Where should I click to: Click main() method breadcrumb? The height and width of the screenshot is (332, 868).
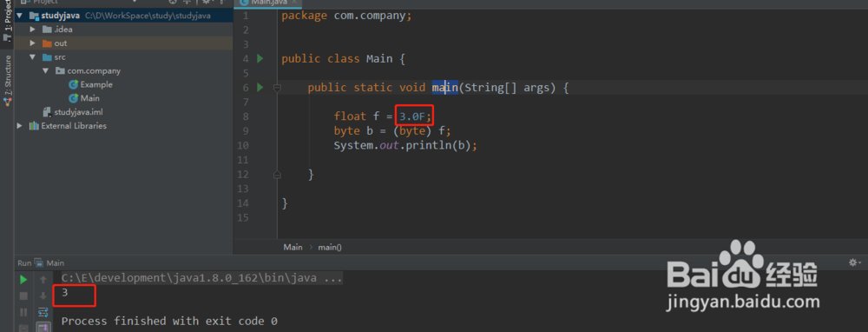point(329,247)
